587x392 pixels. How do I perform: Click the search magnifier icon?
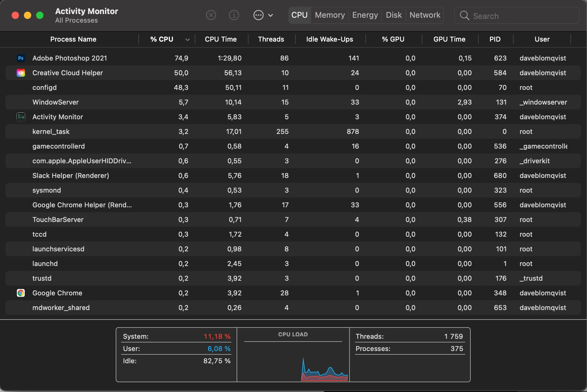point(464,16)
